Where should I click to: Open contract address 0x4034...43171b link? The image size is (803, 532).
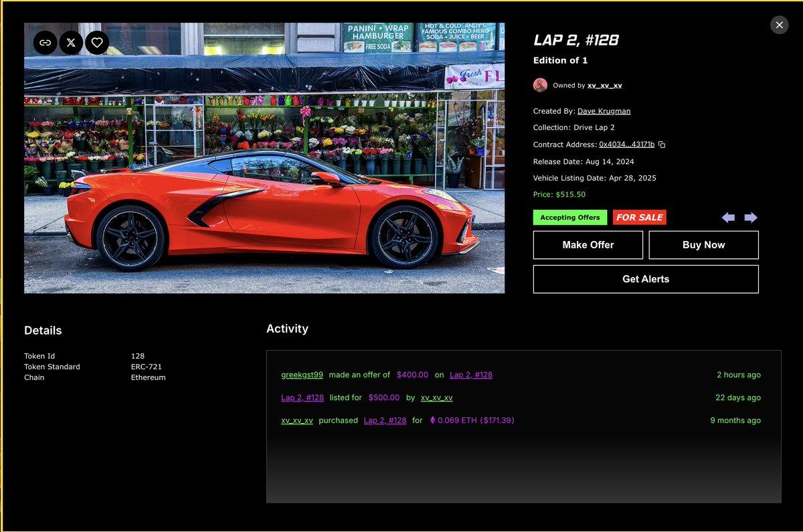626,145
